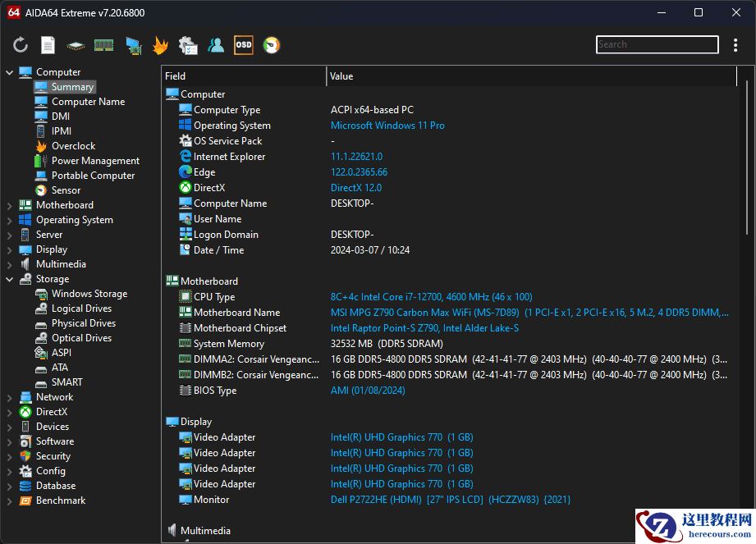The width and height of the screenshot is (756, 544).
Task: Click the user account toolbar icon
Action: click(x=216, y=45)
